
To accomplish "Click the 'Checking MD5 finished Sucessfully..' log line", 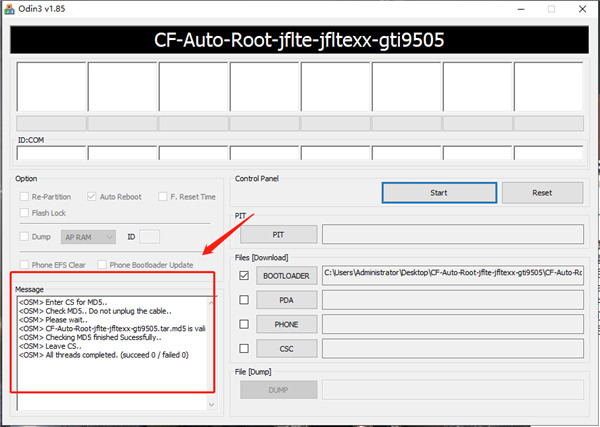I will tap(90, 337).
